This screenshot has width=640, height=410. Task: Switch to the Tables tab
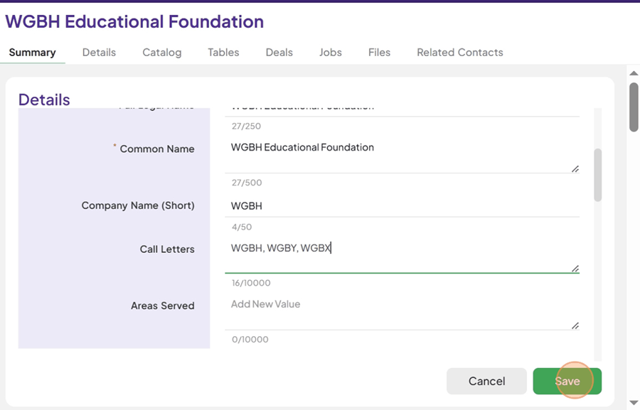[x=223, y=52]
